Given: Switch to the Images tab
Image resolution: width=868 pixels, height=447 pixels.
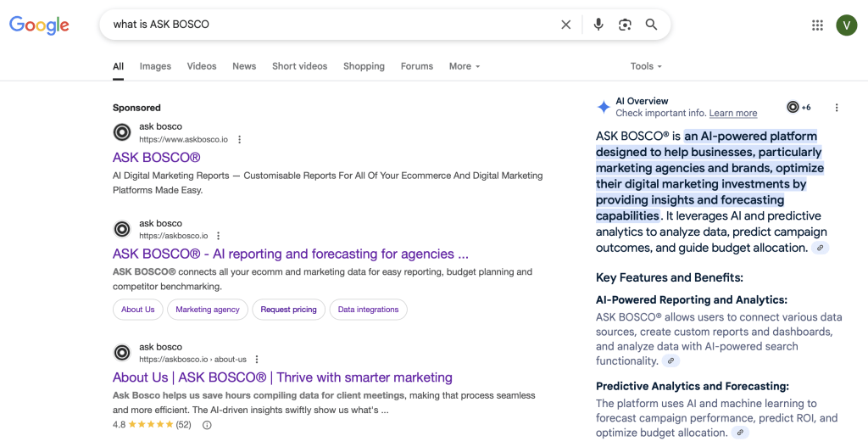Looking at the screenshot, I should [155, 66].
